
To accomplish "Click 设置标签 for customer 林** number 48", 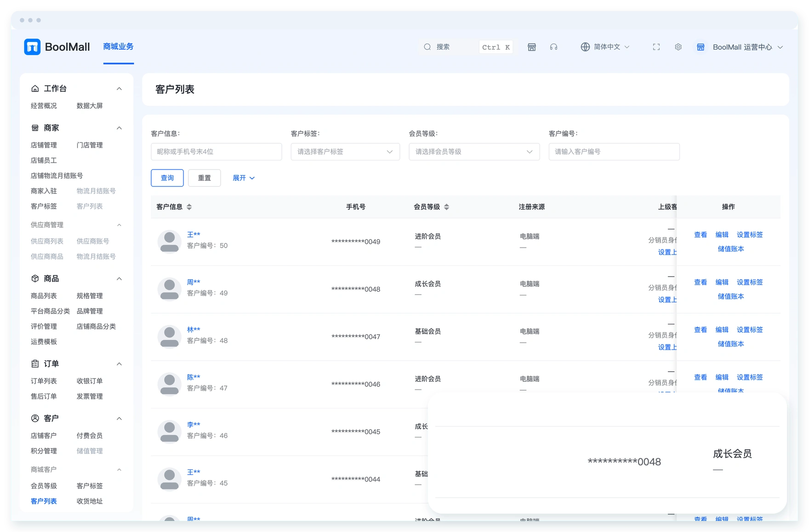I will pyautogui.click(x=750, y=330).
